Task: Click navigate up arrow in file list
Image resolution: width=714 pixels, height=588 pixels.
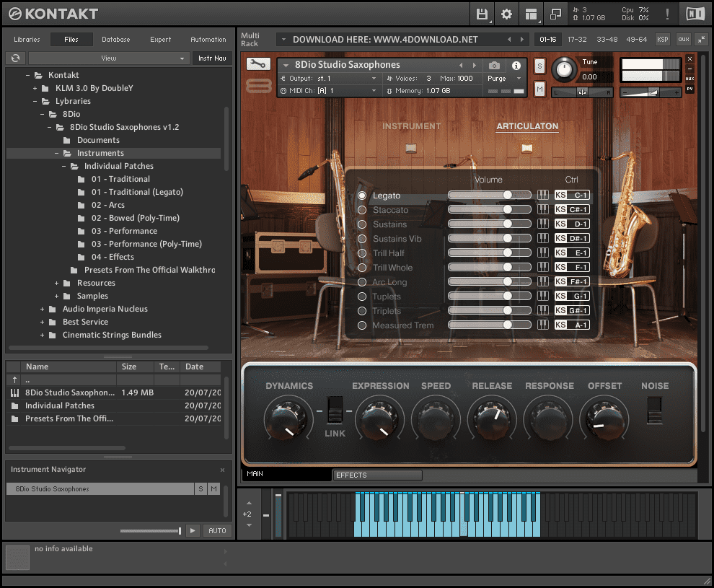Action: (x=14, y=379)
